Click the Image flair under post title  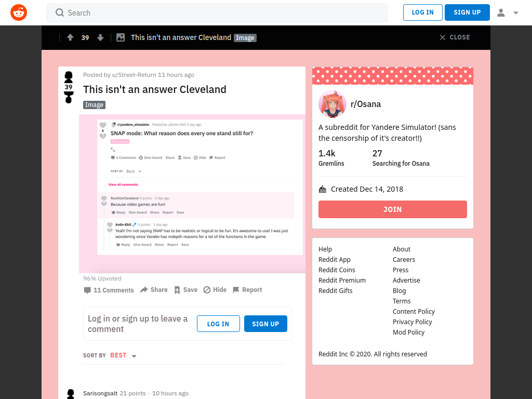pyautogui.click(x=95, y=105)
